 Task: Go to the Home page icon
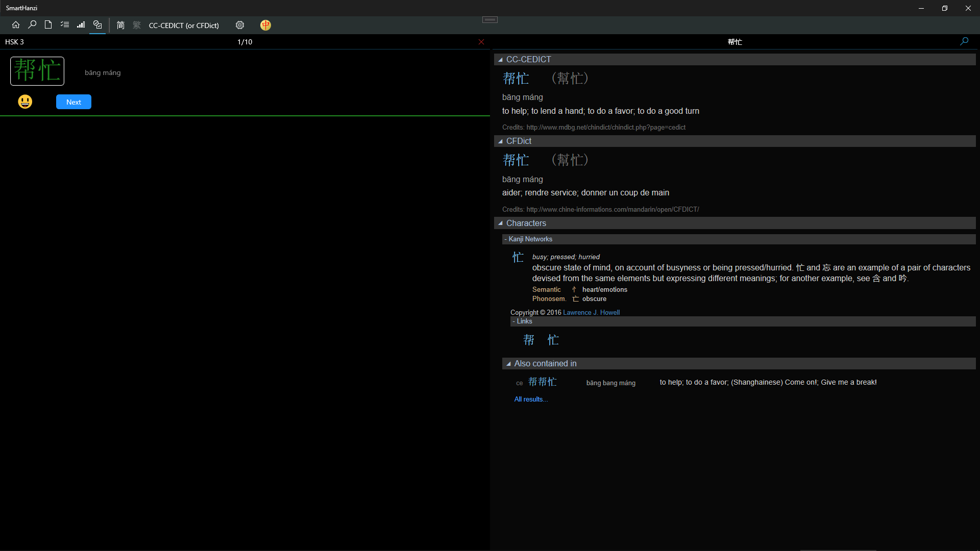click(16, 25)
